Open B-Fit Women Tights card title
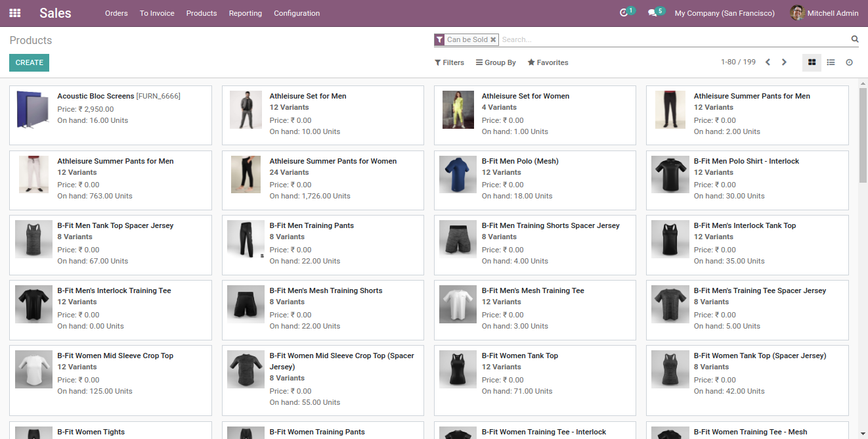868x439 pixels. [91, 432]
